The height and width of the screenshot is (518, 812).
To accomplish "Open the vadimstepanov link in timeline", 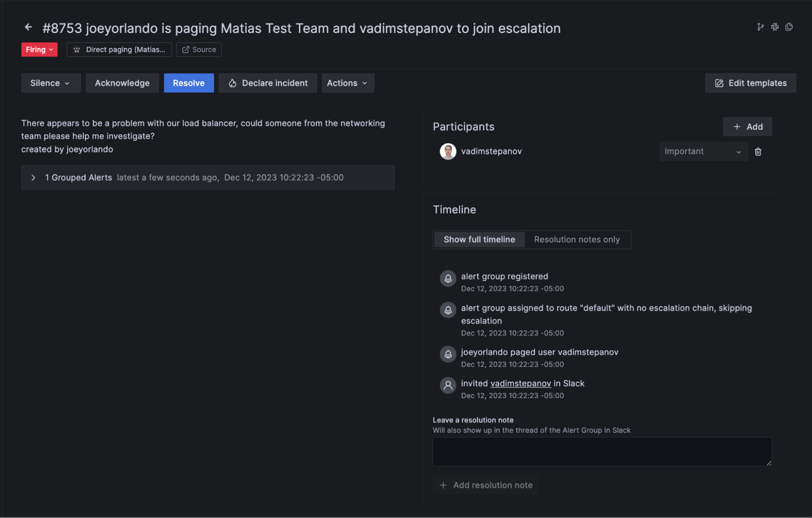I will click(520, 384).
